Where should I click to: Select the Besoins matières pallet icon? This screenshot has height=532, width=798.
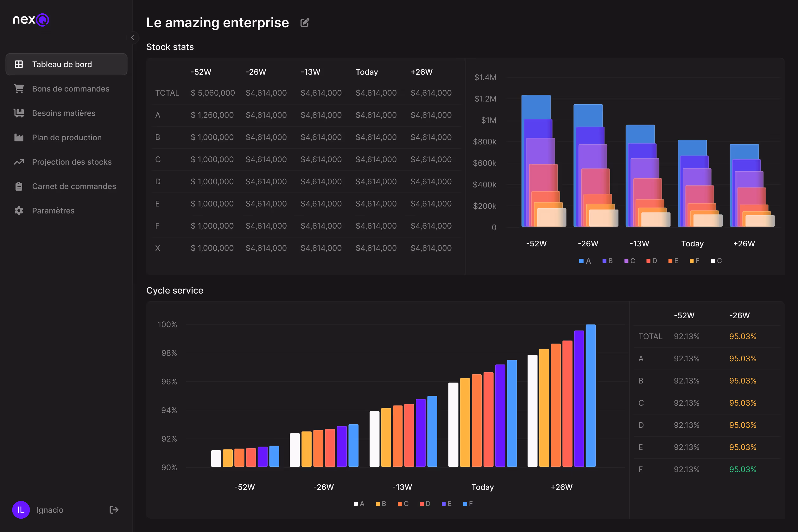[19, 113]
